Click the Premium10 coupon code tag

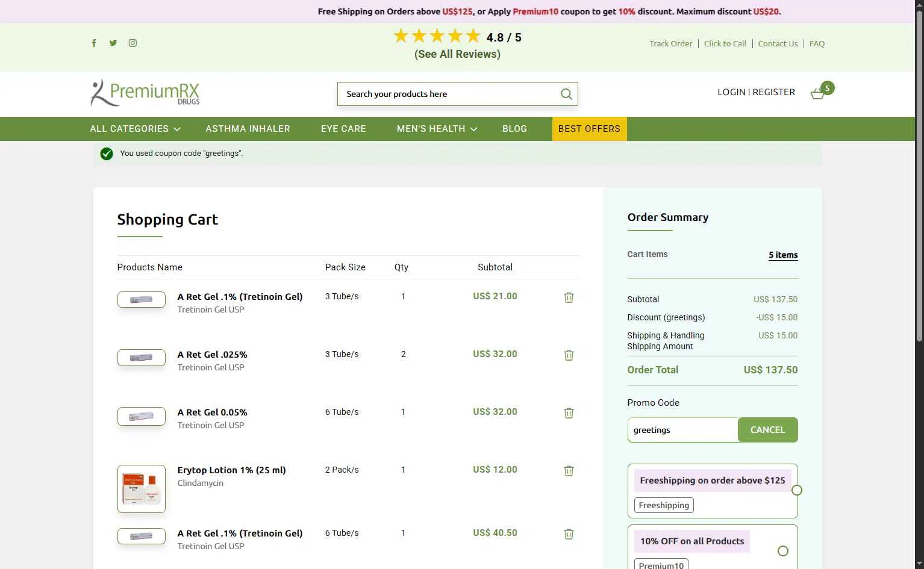[x=661, y=565]
